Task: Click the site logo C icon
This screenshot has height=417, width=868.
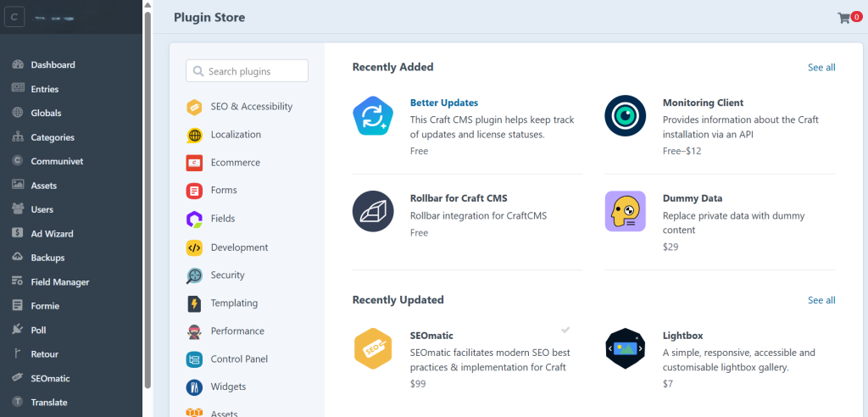Action: click(14, 18)
